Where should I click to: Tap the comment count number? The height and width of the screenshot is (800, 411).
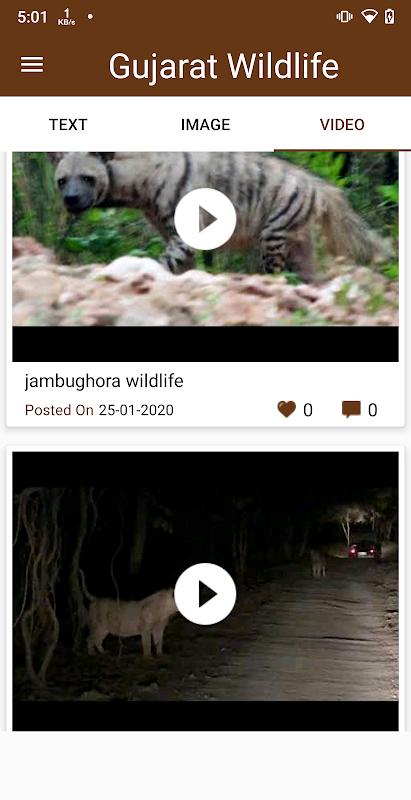pyautogui.click(x=372, y=410)
